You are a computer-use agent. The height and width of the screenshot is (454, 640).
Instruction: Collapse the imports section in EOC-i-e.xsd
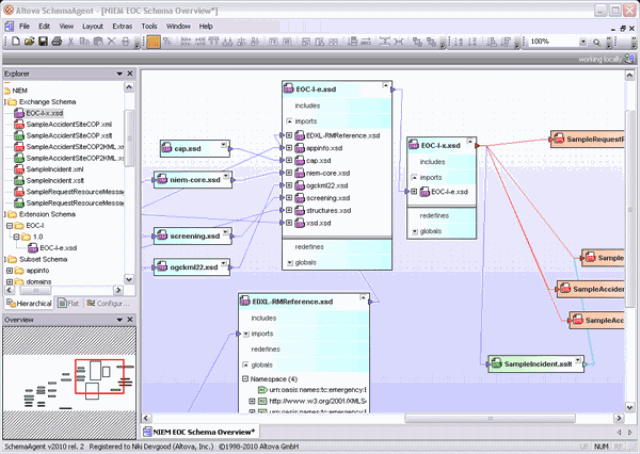pyautogui.click(x=289, y=121)
